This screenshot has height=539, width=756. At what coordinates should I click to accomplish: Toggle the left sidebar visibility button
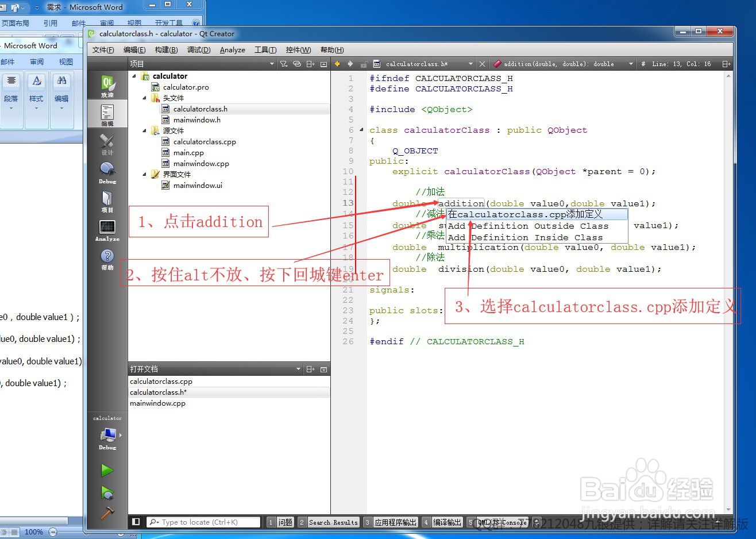pyautogui.click(x=136, y=522)
